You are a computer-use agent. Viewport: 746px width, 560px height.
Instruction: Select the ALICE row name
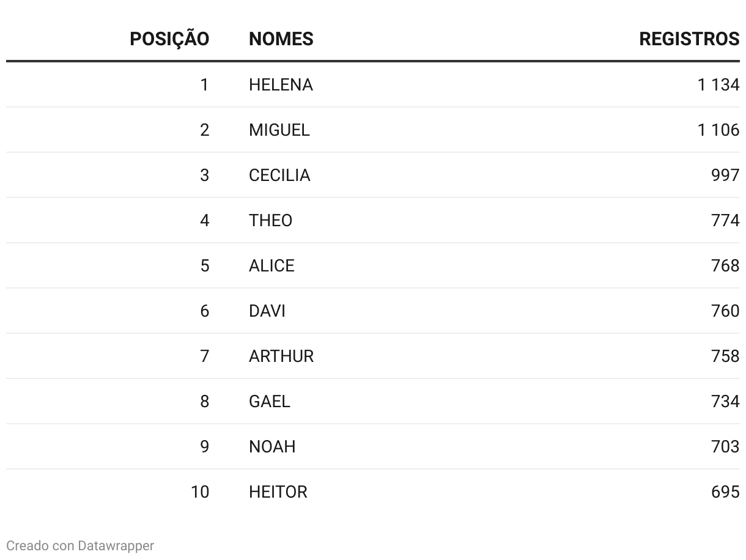coord(271,266)
